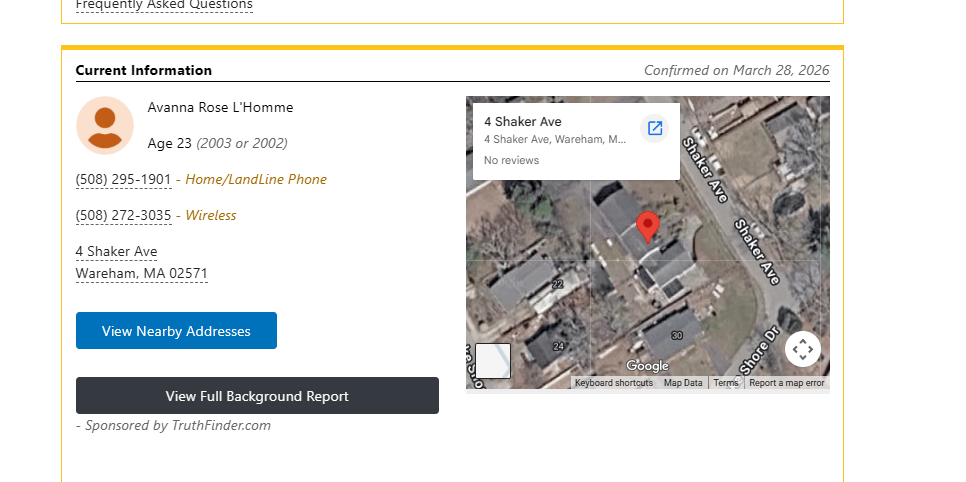Toggle the map layer thumbnail in the map corner
Screen dimensions: 966x482
[x=493, y=361]
